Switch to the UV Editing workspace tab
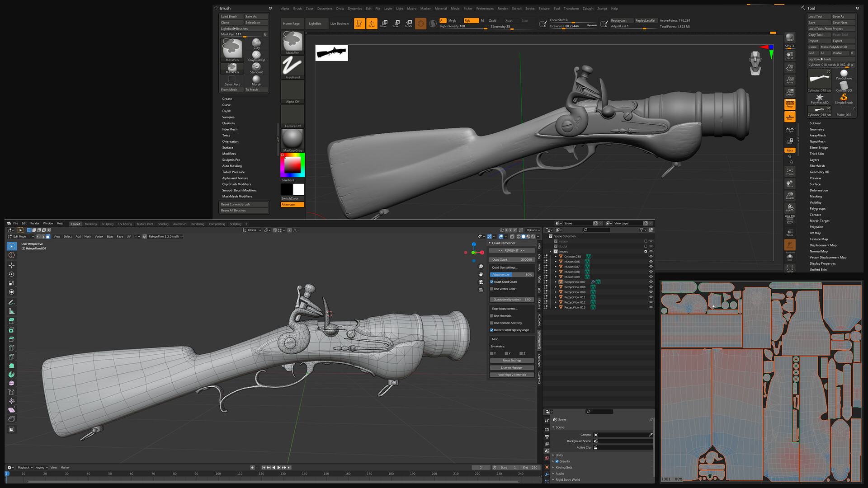The height and width of the screenshot is (488, 868). (x=125, y=224)
